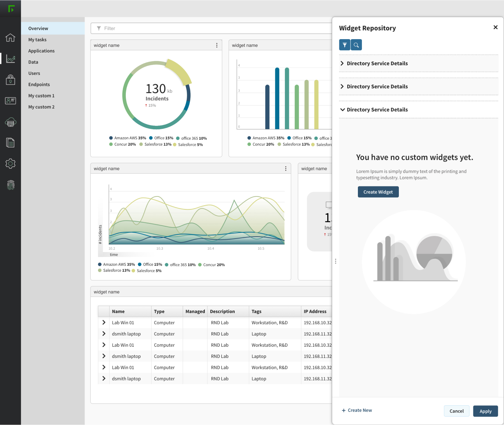Click Office 15% legend in donut widget
The width and height of the screenshot is (504, 425).
[161, 138]
